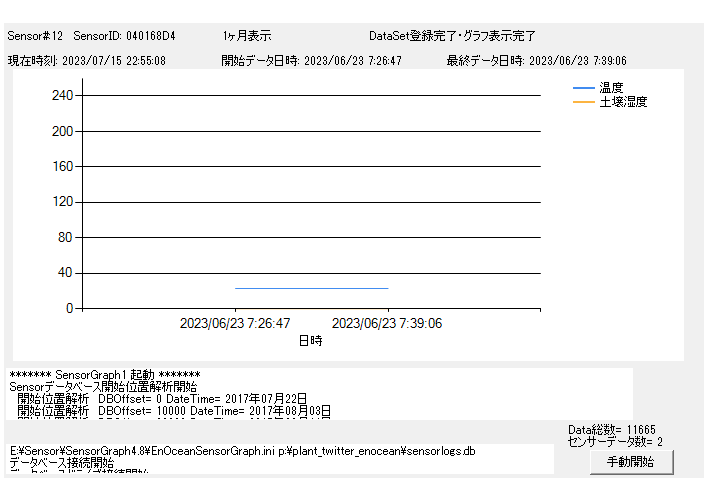The width and height of the screenshot is (708, 482).
Task: Click the 240 value on the y-axis
Action: click(x=62, y=95)
